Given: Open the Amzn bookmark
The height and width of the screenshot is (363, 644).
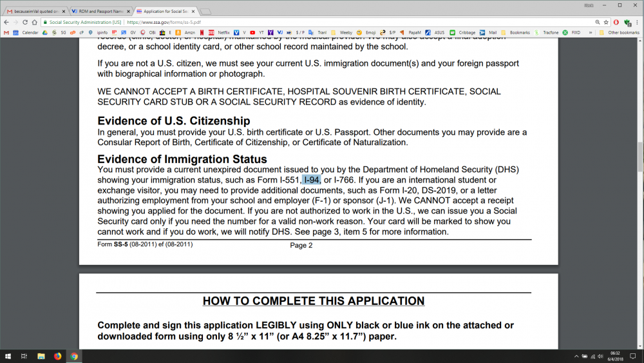Looking at the screenshot, I should point(185,32).
